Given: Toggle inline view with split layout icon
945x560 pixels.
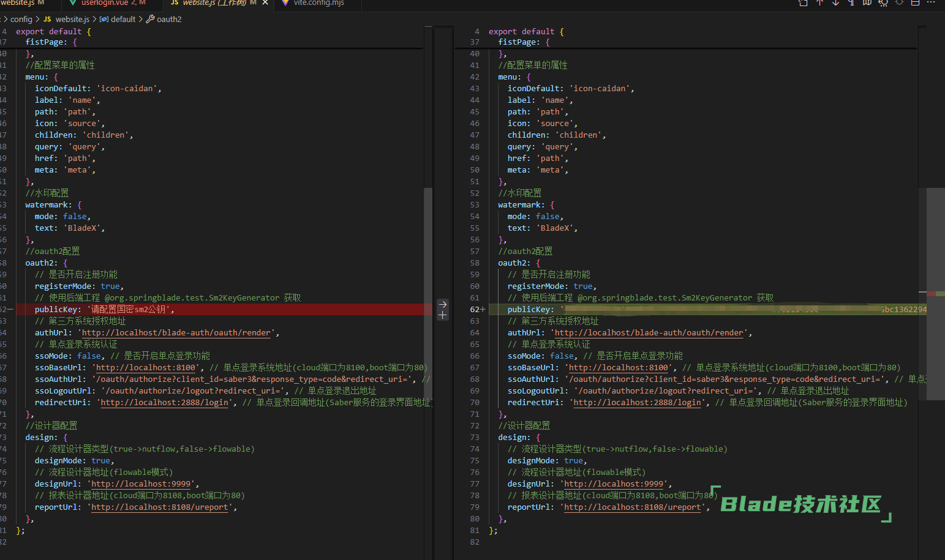Looking at the screenshot, I should click(915, 2).
